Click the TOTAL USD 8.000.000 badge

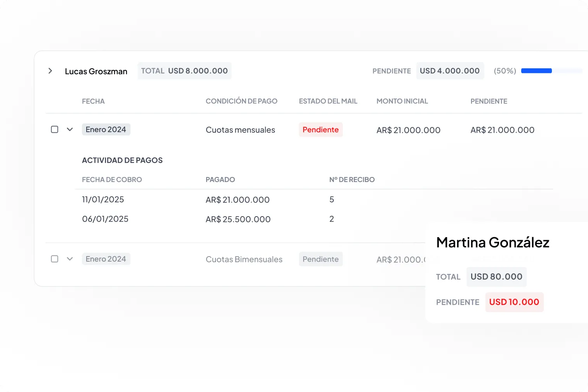tap(184, 71)
